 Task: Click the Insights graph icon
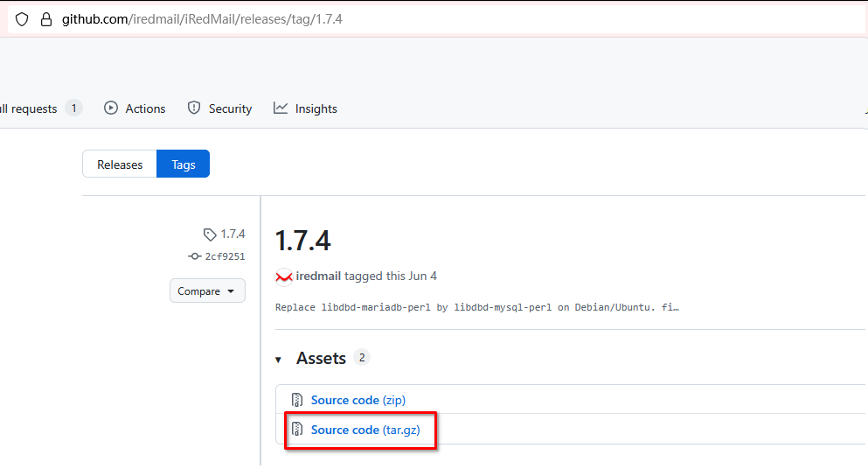pyautogui.click(x=281, y=108)
